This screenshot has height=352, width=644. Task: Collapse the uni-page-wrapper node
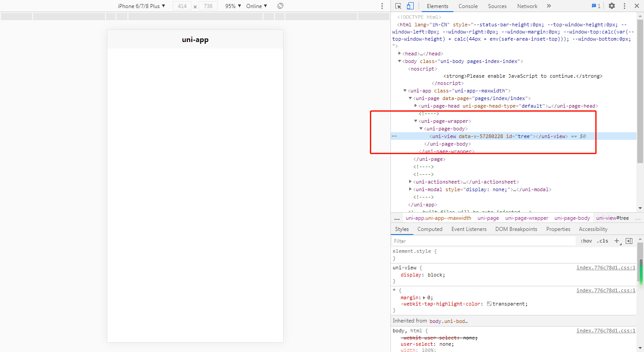[x=416, y=121]
